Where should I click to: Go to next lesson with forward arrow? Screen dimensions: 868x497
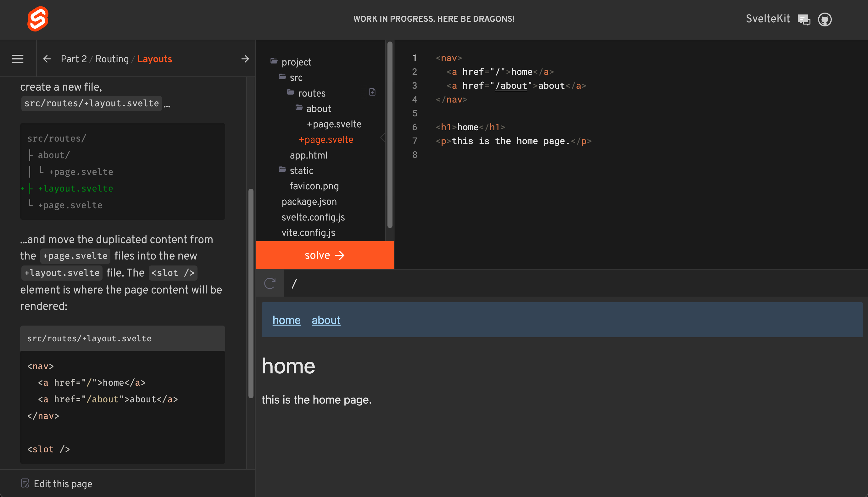[x=245, y=59]
